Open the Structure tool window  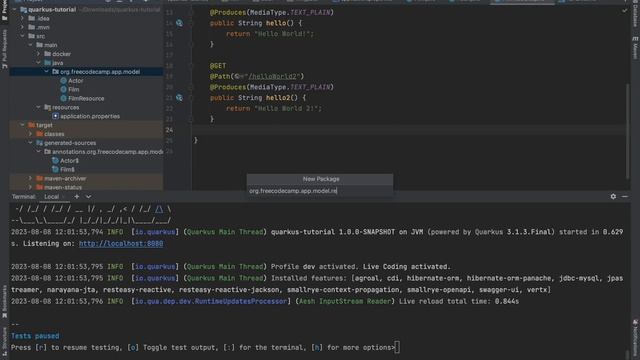(x=4, y=341)
